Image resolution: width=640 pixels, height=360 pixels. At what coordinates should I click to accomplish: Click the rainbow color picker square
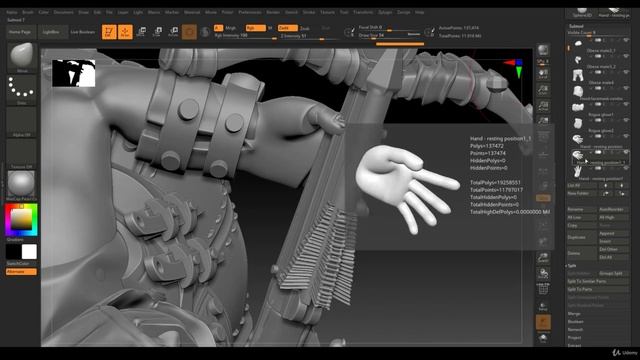(21, 220)
